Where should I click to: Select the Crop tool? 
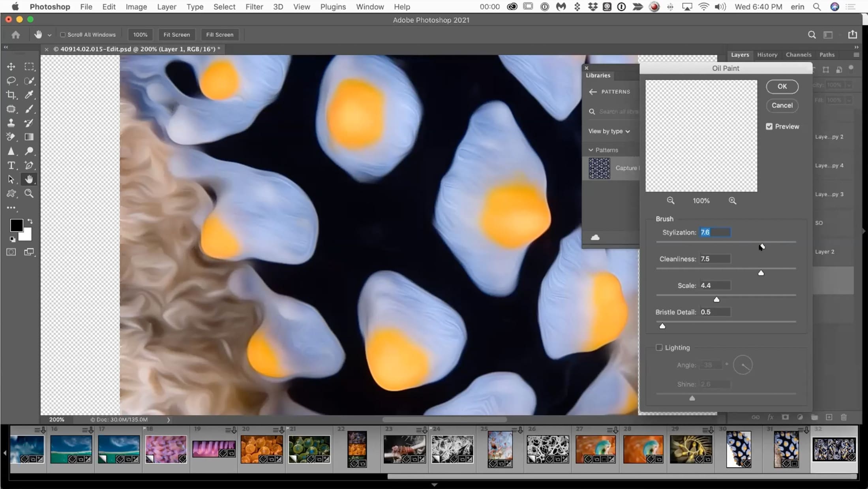click(11, 95)
